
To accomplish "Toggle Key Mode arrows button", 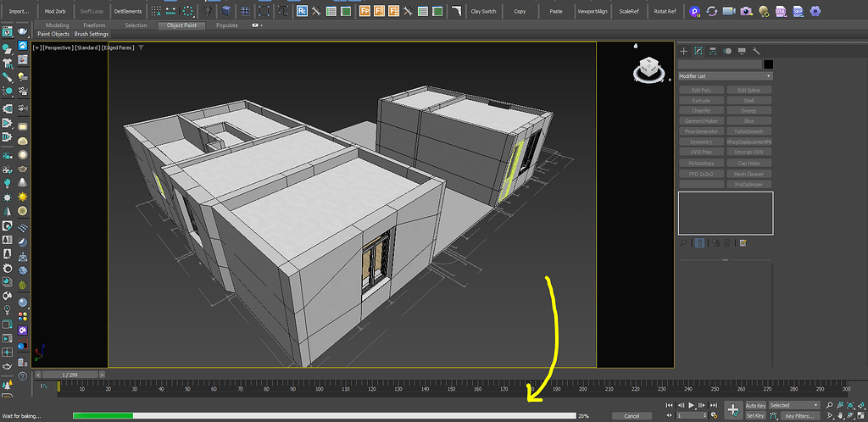I will 670,415.
